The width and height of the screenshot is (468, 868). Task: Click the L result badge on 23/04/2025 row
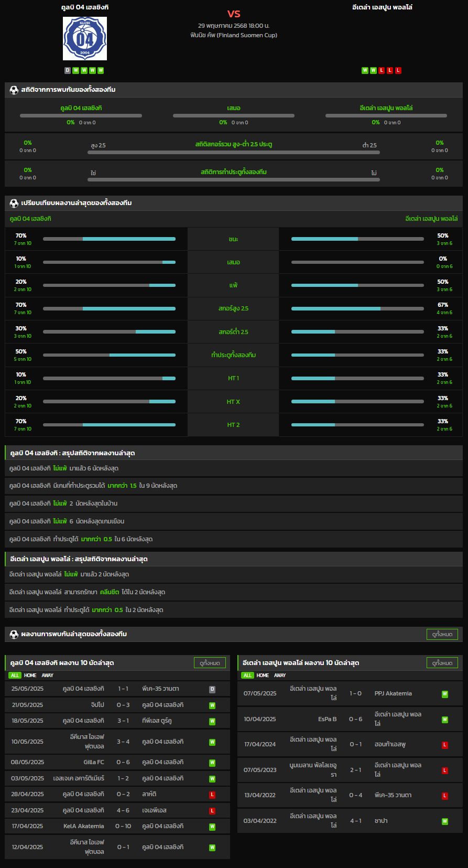(x=212, y=811)
